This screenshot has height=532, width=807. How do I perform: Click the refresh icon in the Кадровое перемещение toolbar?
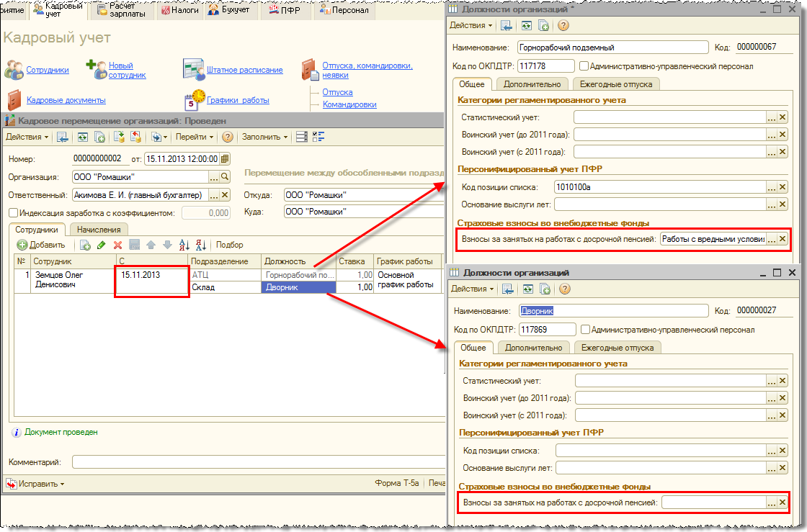pos(82,137)
